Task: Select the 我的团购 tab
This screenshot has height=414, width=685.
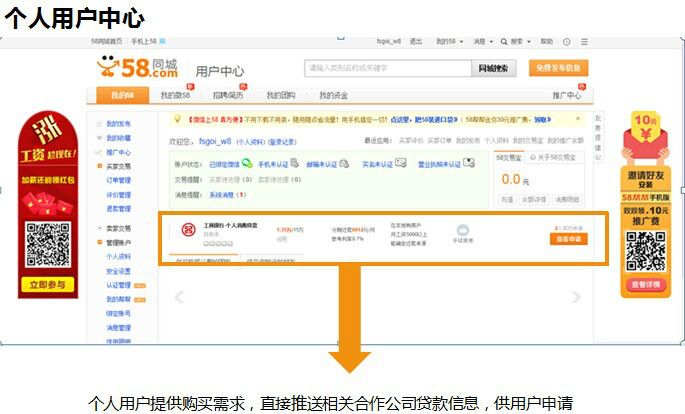Action: [x=281, y=95]
